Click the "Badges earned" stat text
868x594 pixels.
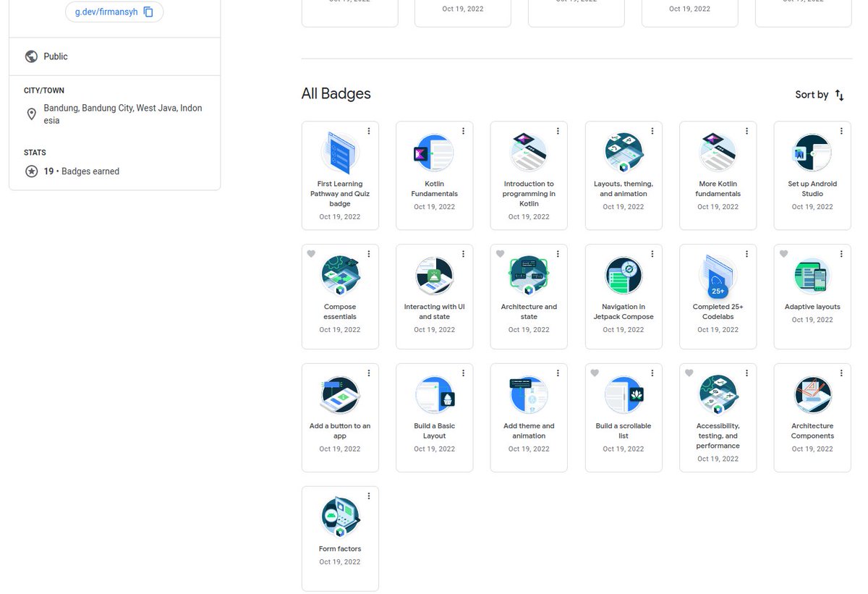pyautogui.click(x=90, y=171)
